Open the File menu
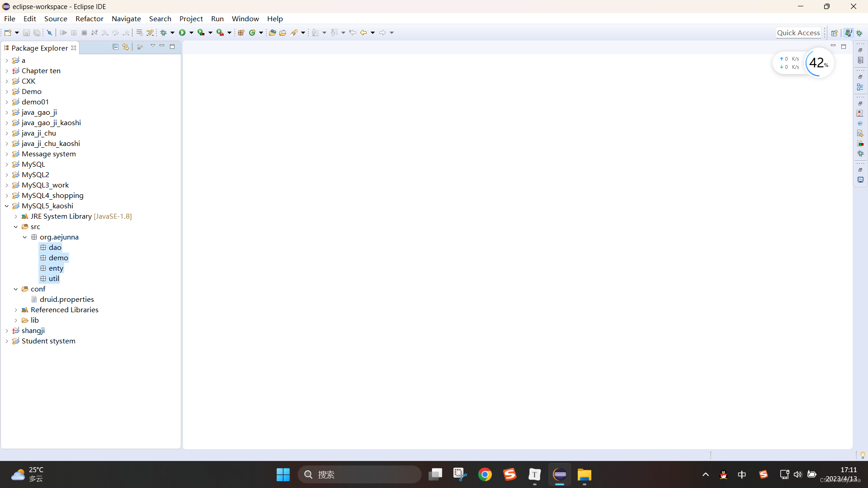Screen dimensions: 868x488 pos(9,19)
